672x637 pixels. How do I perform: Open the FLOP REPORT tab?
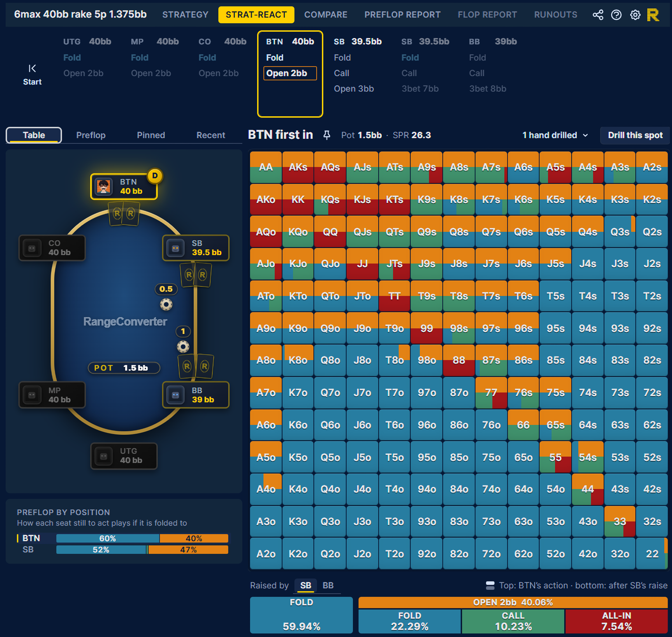coord(487,15)
